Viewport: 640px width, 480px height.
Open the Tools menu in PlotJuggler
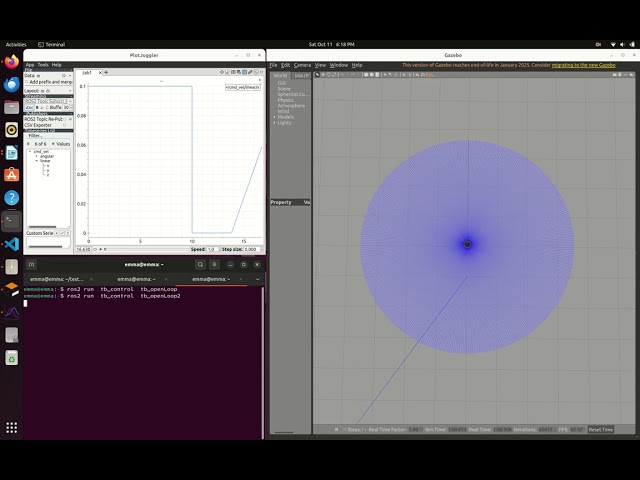pos(43,65)
